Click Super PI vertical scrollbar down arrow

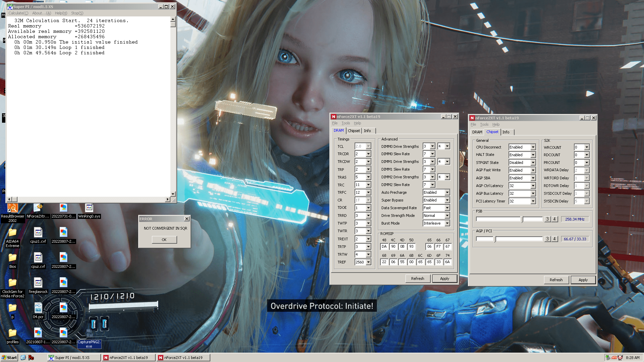coord(173,194)
